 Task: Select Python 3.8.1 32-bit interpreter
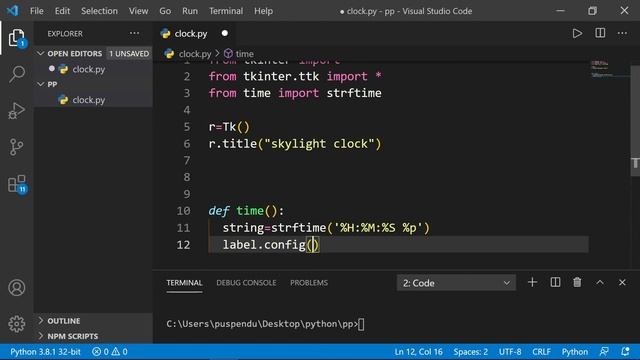click(x=45, y=351)
